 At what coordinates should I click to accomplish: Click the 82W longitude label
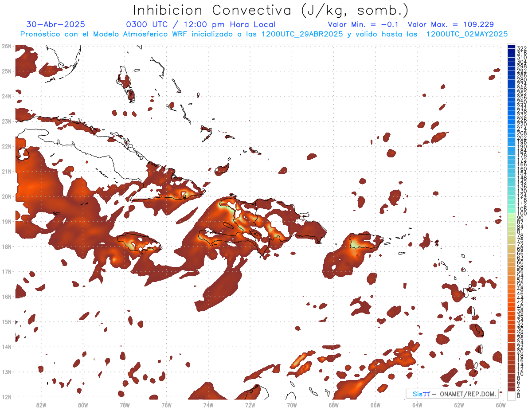point(41,405)
